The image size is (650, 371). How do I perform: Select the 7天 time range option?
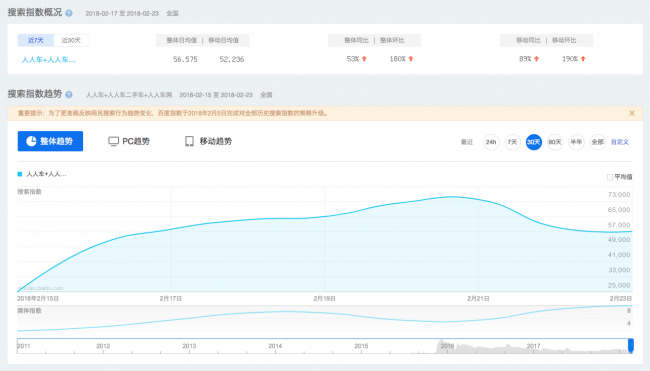[x=512, y=142]
